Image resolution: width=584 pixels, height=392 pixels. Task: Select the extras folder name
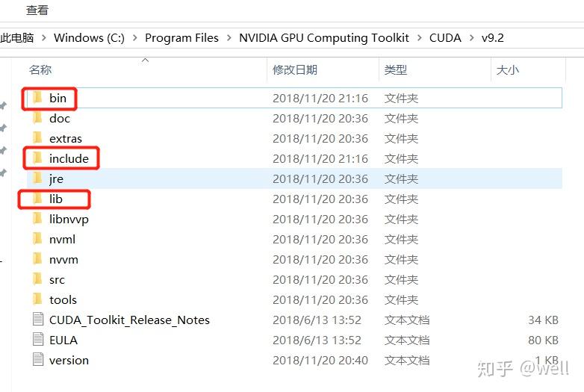click(66, 138)
